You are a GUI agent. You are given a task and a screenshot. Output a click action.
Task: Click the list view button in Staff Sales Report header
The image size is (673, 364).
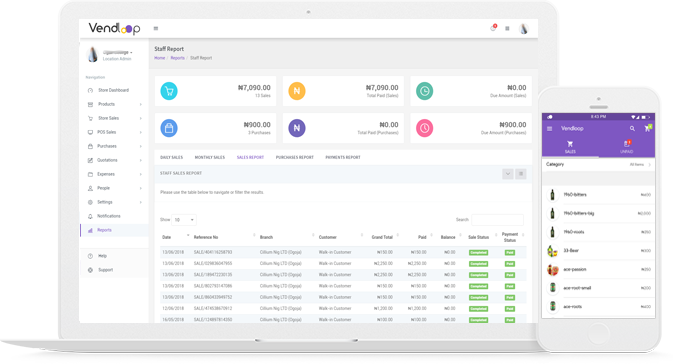click(521, 174)
